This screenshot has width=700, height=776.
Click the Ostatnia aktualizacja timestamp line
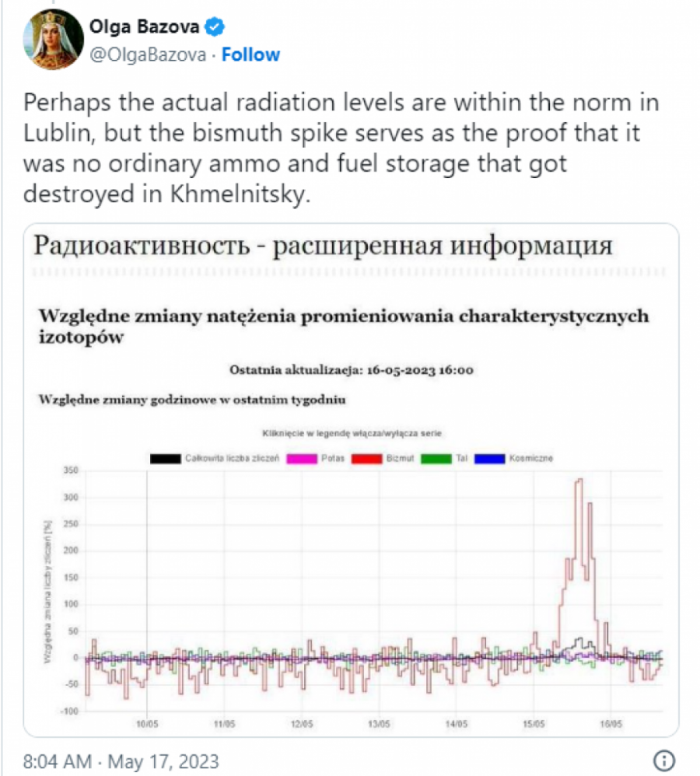pos(352,370)
